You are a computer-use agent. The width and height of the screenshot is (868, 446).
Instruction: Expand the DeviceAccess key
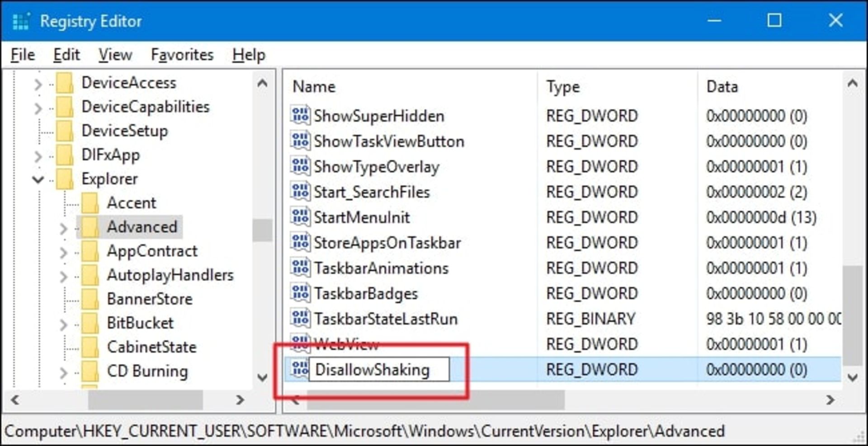[x=38, y=84]
